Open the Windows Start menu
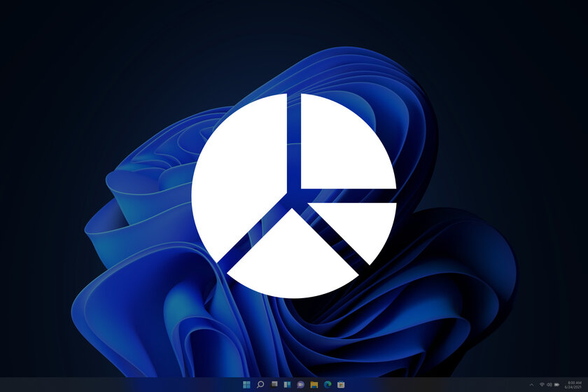 [246, 384]
